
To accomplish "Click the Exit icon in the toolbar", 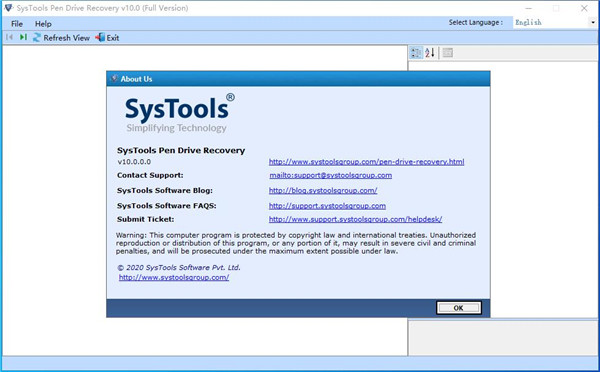I will point(100,38).
